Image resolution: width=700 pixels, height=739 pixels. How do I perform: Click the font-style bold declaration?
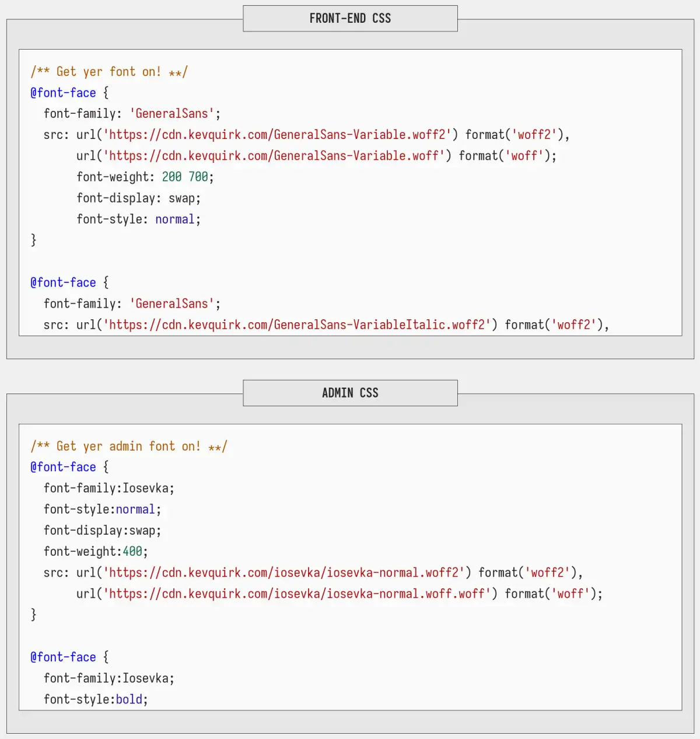pyautogui.click(x=95, y=699)
